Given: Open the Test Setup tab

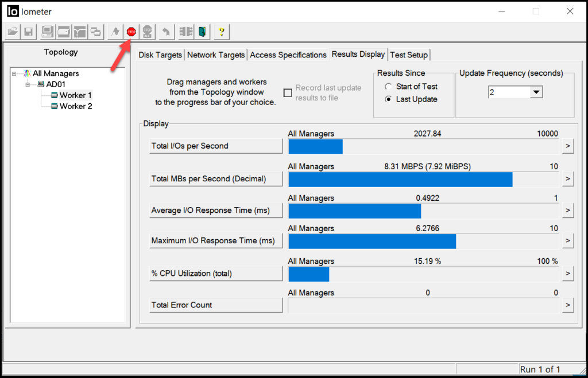Looking at the screenshot, I should pyautogui.click(x=409, y=54).
